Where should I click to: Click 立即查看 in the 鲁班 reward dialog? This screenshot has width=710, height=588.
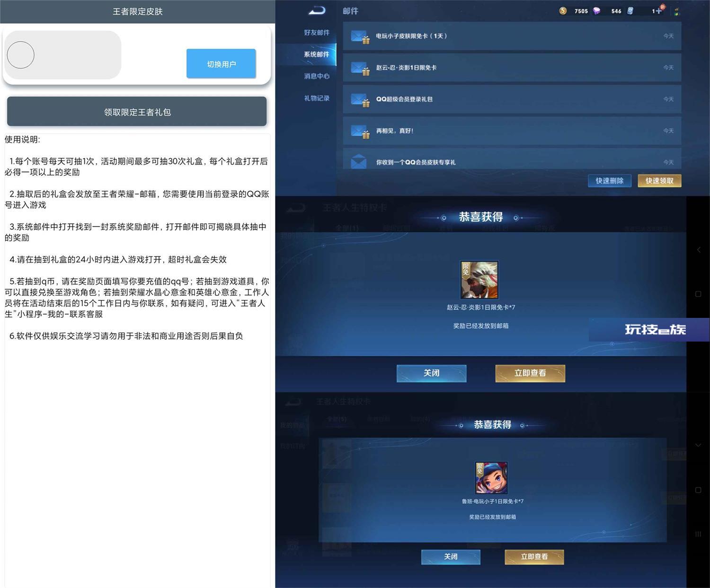(534, 557)
